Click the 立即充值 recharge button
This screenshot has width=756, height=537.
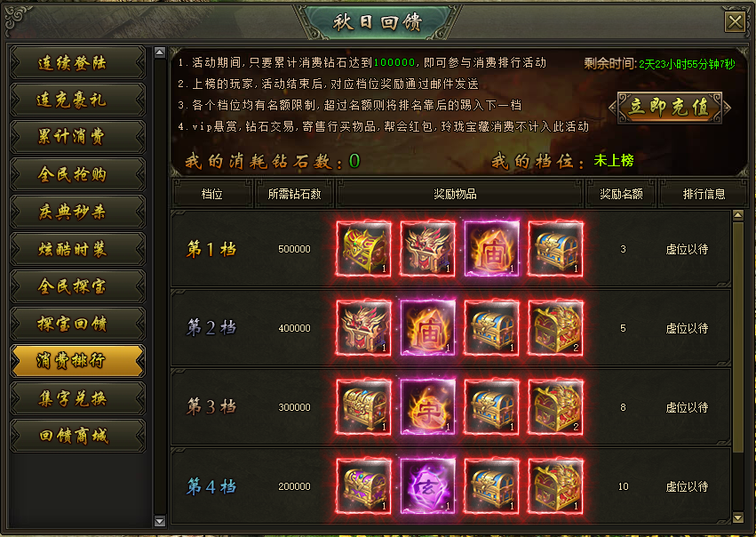669,107
